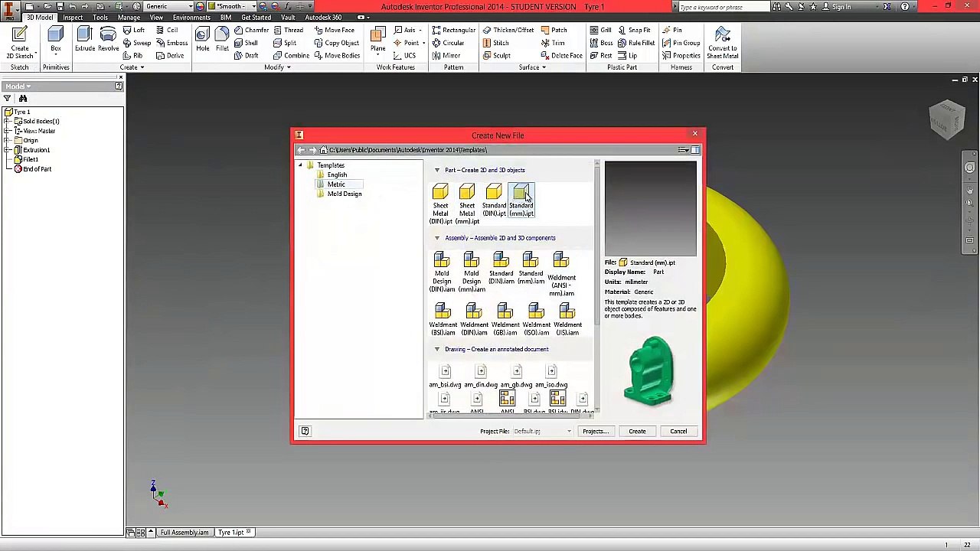Select the Standard (DIN).ipt part template
The width and height of the screenshot is (980, 551).
(x=494, y=201)
